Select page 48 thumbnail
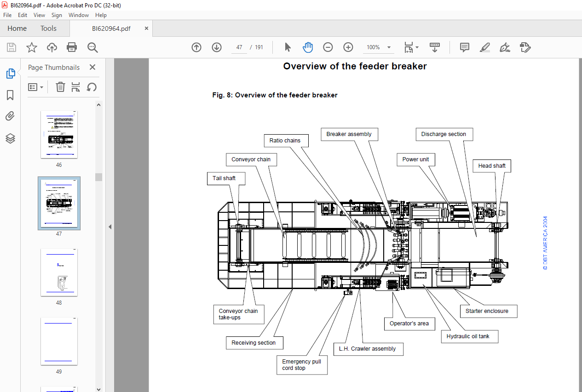The image size is (582, 392). [59, 273]
